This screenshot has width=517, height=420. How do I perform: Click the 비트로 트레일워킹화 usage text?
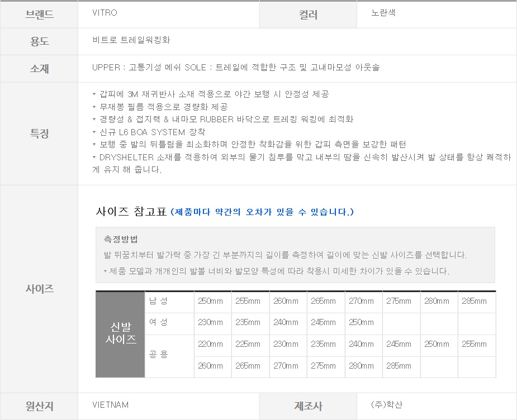131,40
